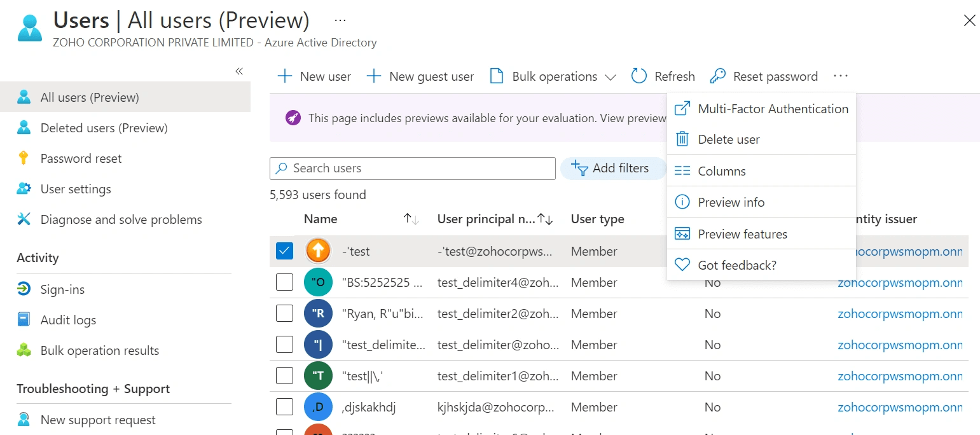Check the "Ryan, R"u"bi... user checkbox

point(284,313)
